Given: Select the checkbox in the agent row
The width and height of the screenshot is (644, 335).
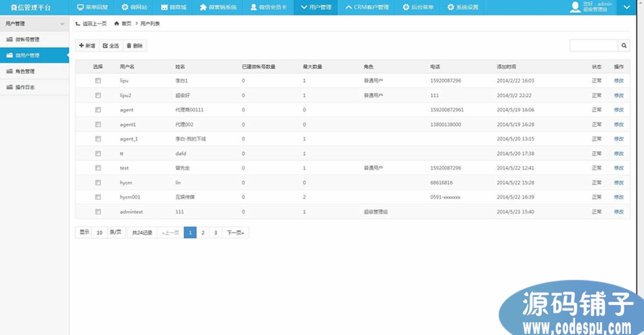Looking at the screenshot, I should pos(97,110).
